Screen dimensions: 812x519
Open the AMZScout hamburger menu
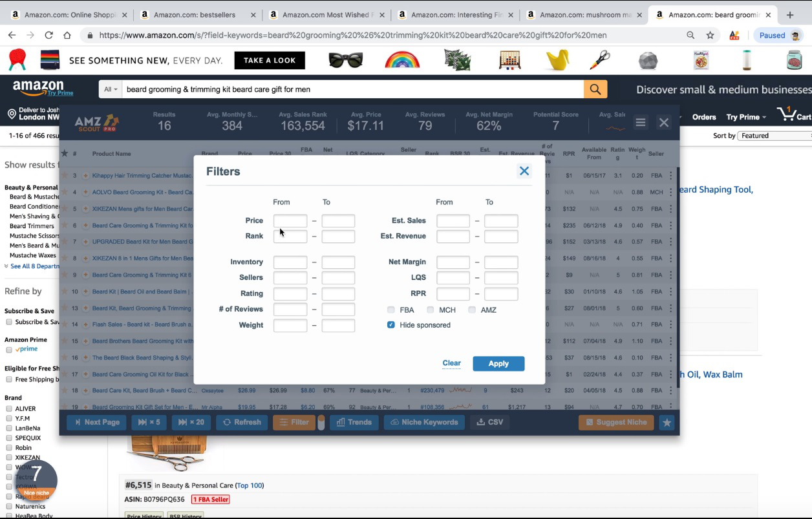pyautogui.click(x=641, y=122)
